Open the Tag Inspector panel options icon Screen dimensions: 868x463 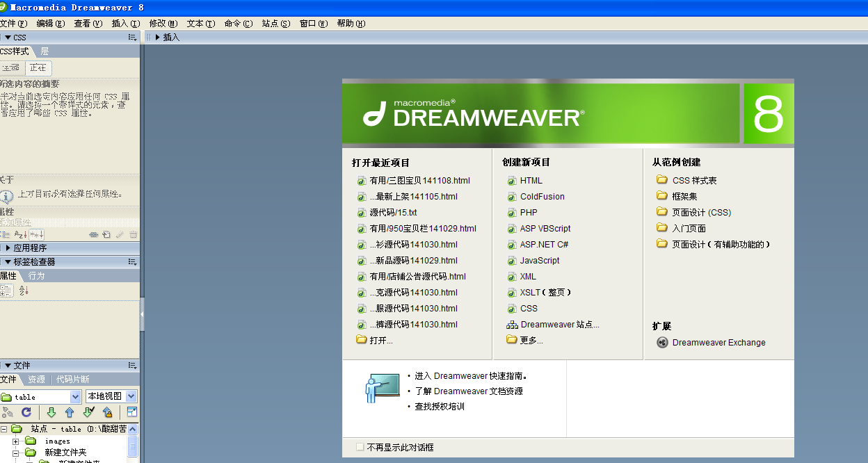(132, 262)
